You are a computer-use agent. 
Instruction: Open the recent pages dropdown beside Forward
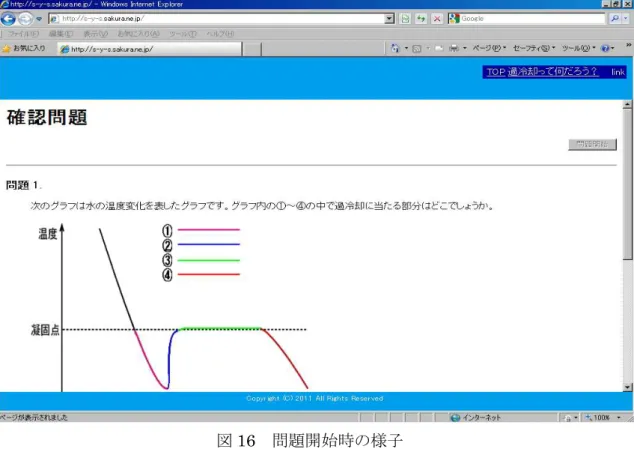(39, 19)
